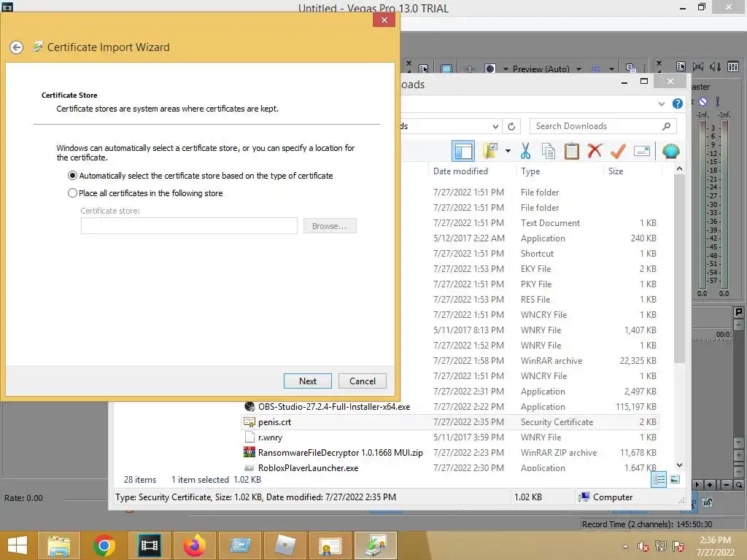Click the Copy icon in Explorer toolbar

click(549, 152)
